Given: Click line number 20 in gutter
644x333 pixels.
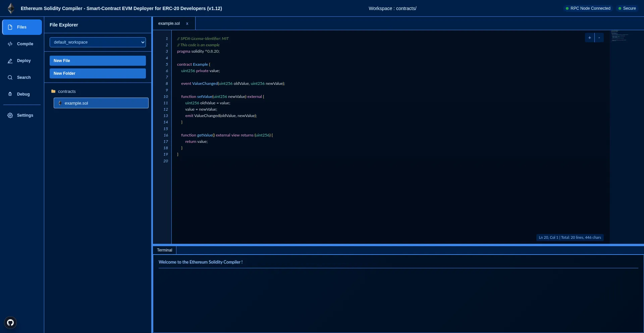Looking at the screenshot, I should pyautogui.click(x=166, y=161).
